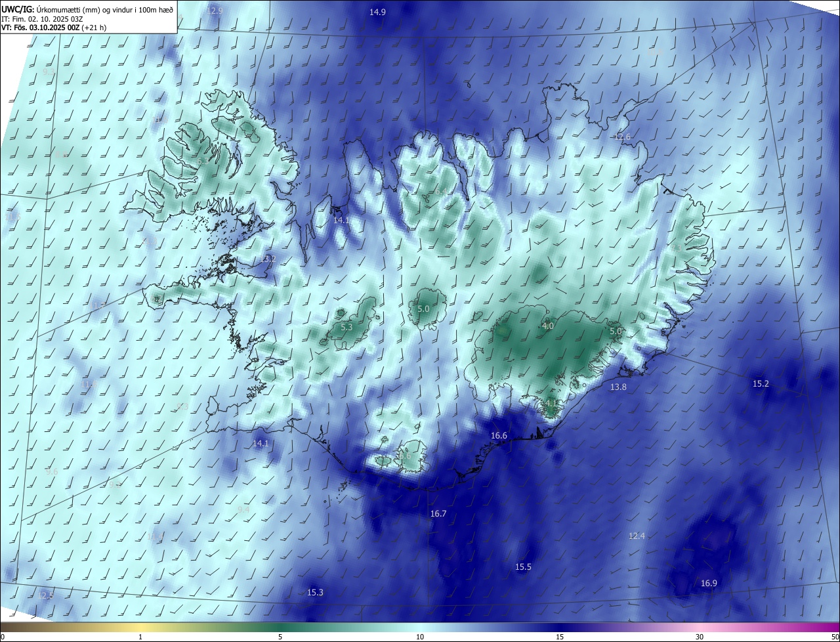The width and height of the screenshot is (840, 642).
Task: Click the 15.5 value on the map
Action: pos(523,567)
